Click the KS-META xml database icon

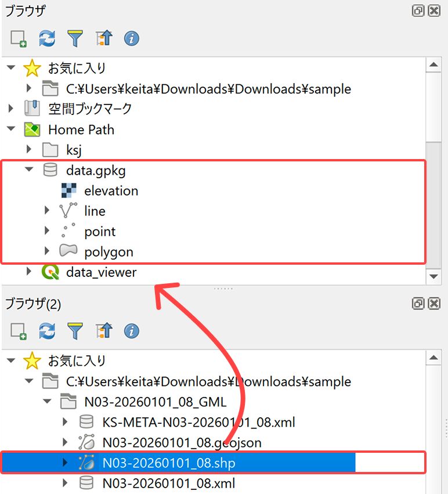[x=86, y=421]
